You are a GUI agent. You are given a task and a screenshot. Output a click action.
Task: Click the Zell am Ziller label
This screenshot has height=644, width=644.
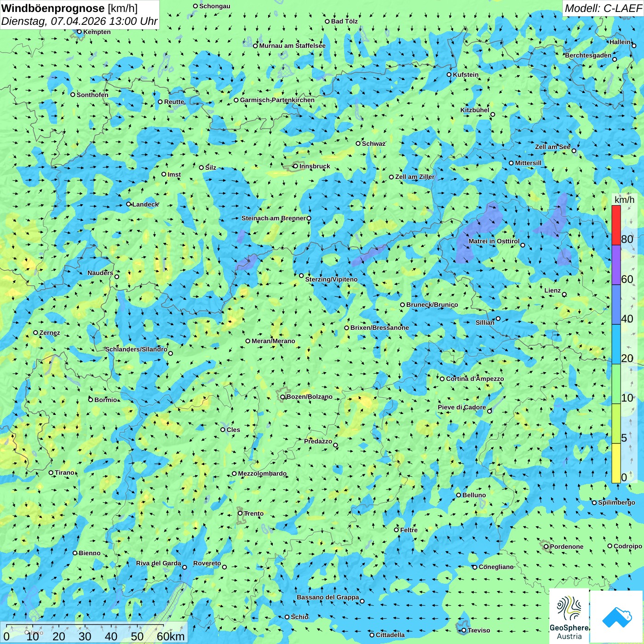click(x=415, y=177)
